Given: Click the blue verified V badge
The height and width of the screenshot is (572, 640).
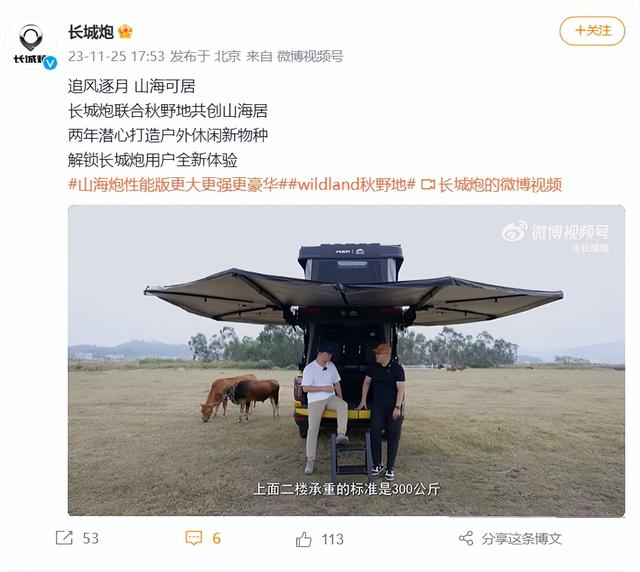Looking at the screenshot, I should pyautogui.click(x=50, y=63).
